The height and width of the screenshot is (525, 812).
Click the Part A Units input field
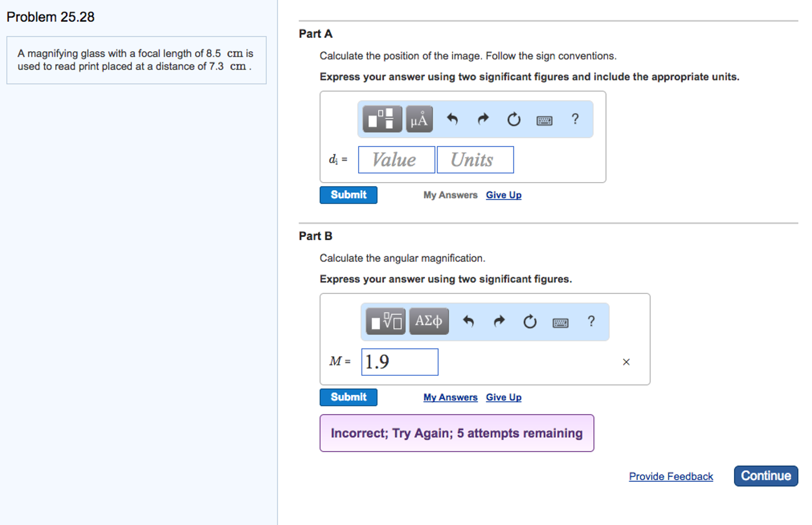point(475,160)
